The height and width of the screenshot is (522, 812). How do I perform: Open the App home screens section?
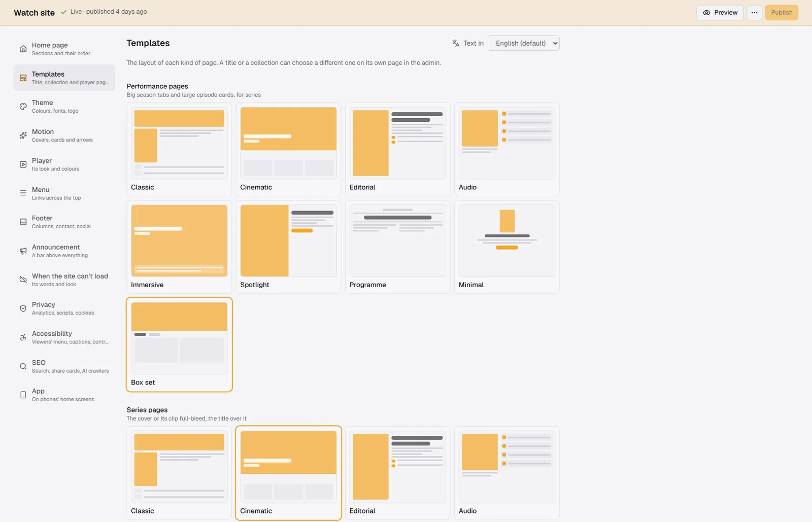point(64,395)
